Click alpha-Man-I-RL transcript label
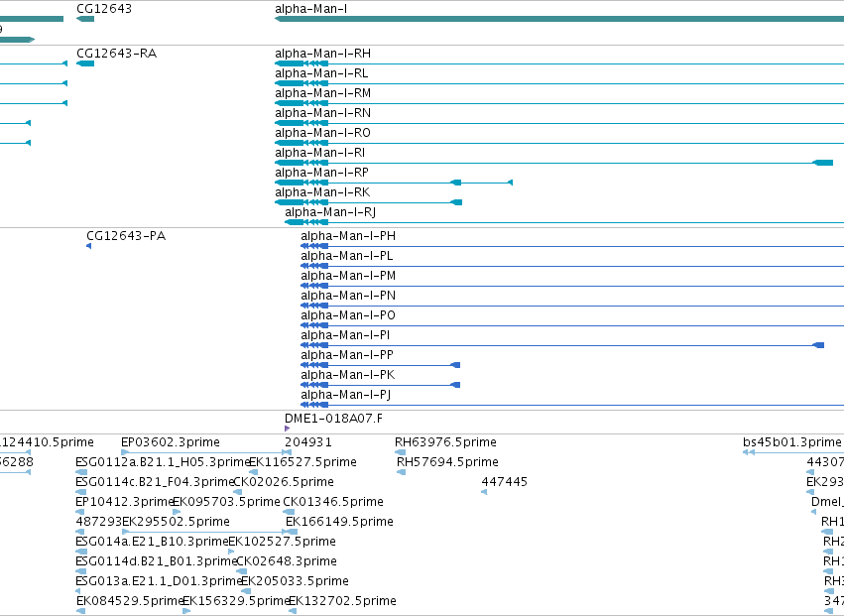The image size is (844, 616). 321,73
